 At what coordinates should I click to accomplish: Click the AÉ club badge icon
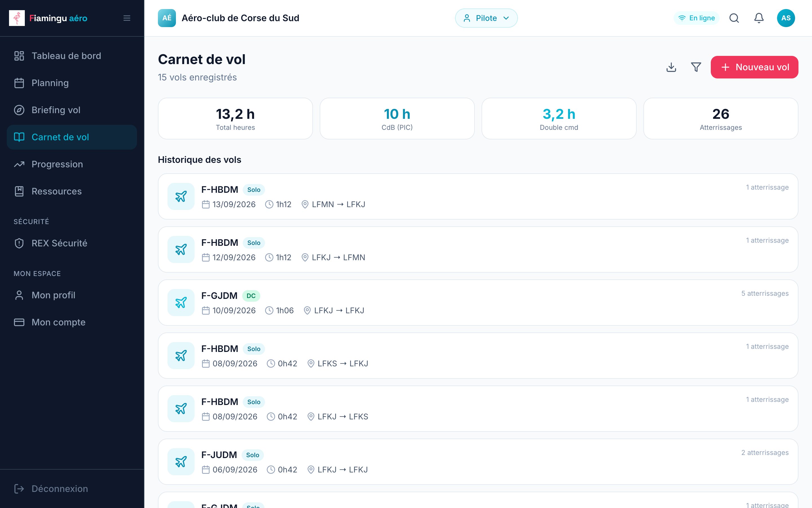click(x=167, y=18)
